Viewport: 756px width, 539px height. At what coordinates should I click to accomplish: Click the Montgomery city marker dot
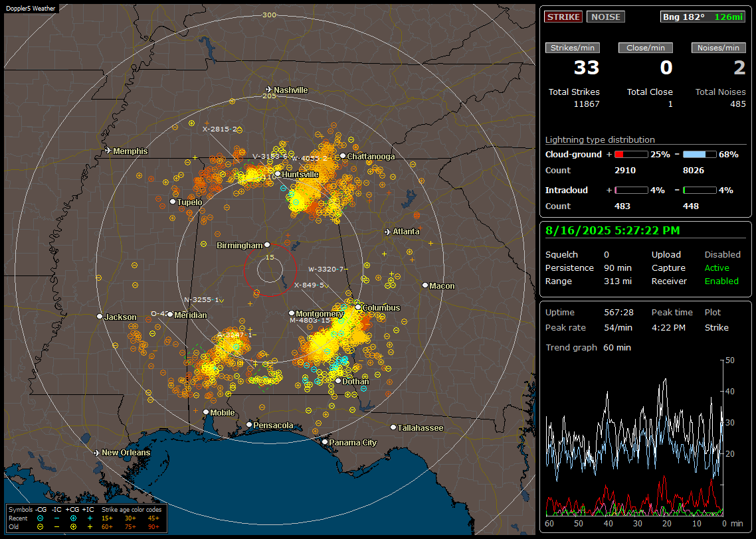click(291, 313)
